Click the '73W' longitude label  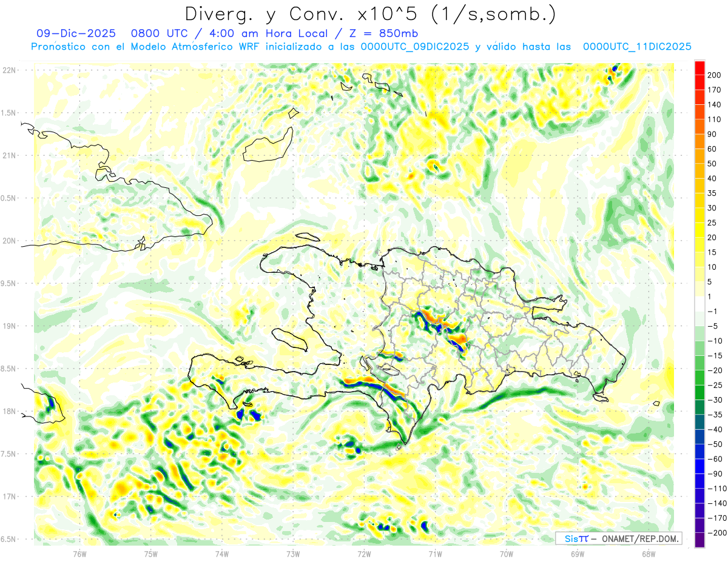click(x=293, y=554)
